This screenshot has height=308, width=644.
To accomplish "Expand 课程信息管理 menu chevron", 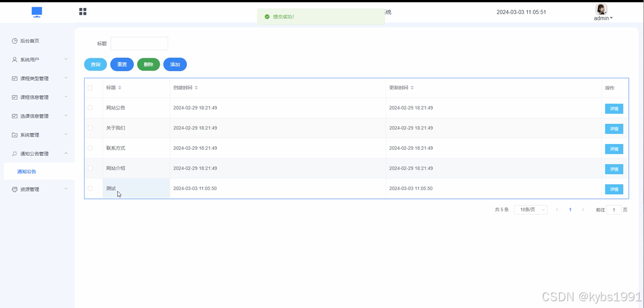I will [66, 97].
